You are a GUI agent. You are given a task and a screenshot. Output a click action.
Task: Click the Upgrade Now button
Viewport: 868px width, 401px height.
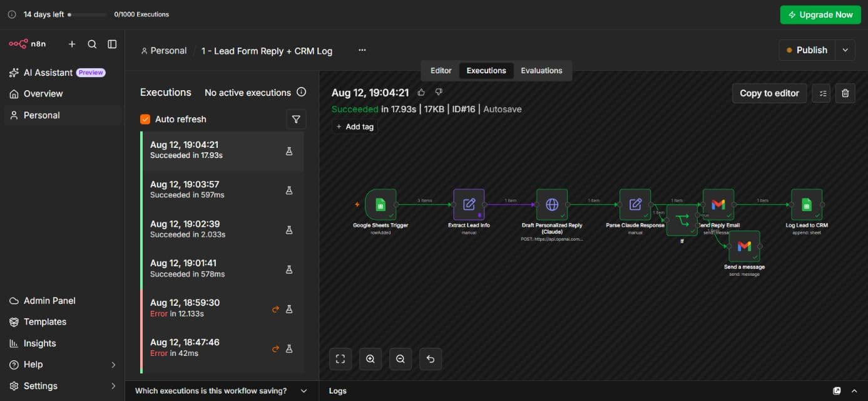(820, 14)
